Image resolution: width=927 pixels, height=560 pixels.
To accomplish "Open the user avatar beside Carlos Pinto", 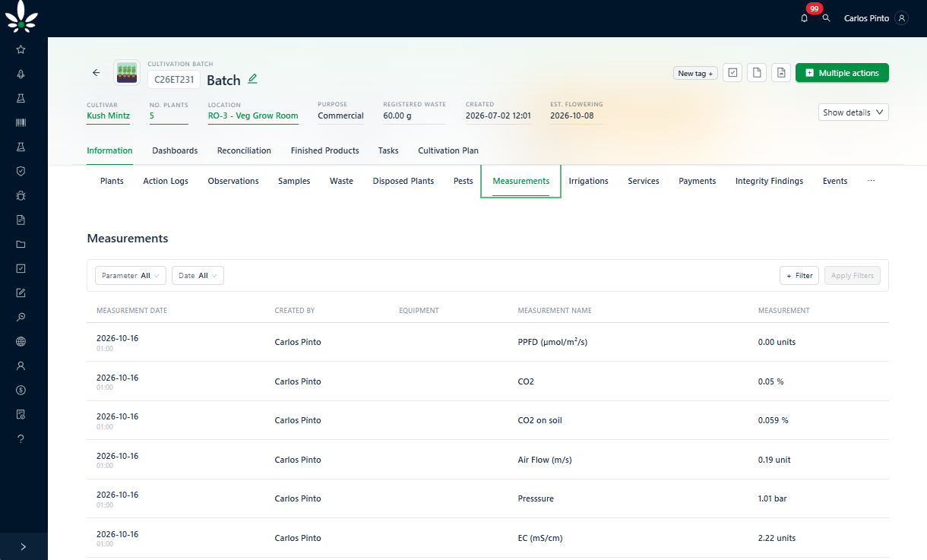I will 902,18.
